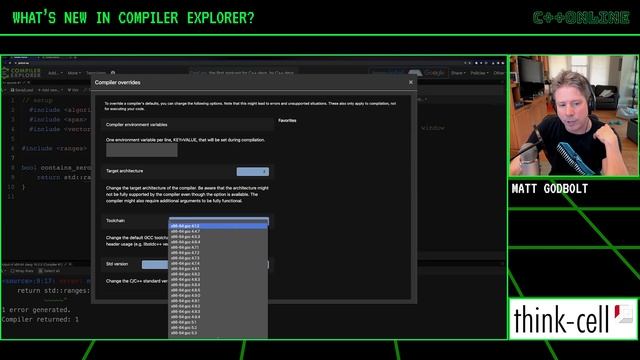The width and height of the screenshot is (640, 360).
Task: Select x86-64 gcc 4.8.5 toolchain
Action: (218, 290)
